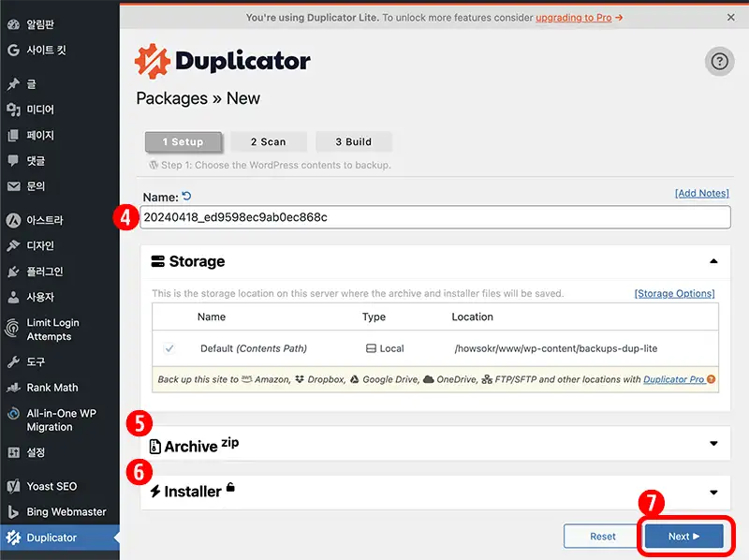Image resolution: width=749 pixels, height=560 pixels.
Task: Select the 1 Setup step tab
Action: tap(183, 142)
